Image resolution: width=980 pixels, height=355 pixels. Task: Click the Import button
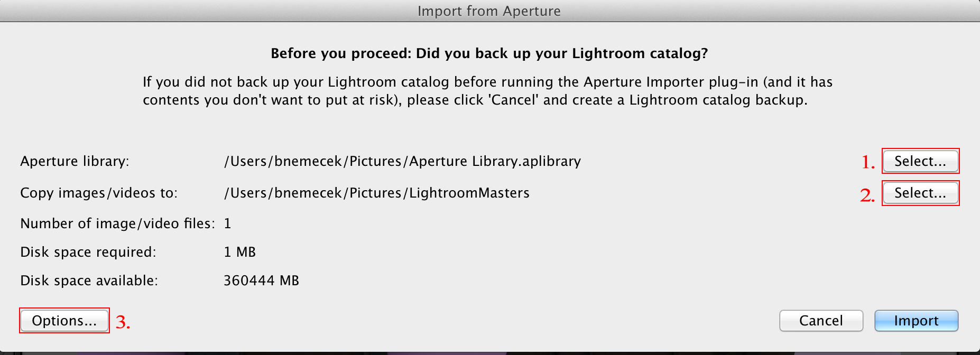coord(916,320)
